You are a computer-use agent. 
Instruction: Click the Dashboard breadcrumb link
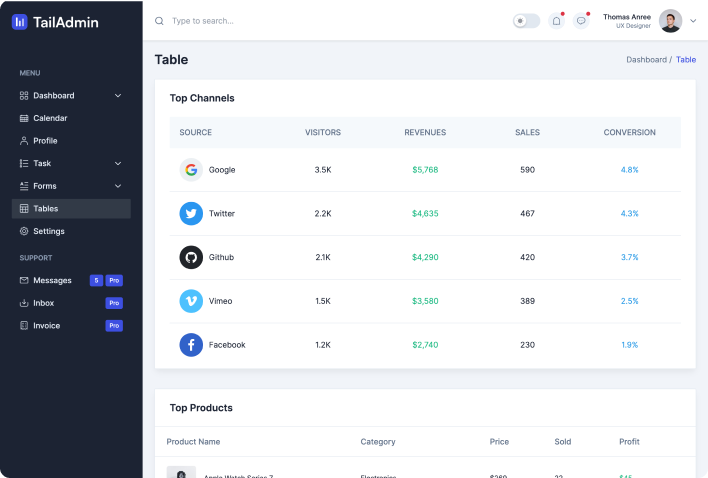(x=646, y=60)
